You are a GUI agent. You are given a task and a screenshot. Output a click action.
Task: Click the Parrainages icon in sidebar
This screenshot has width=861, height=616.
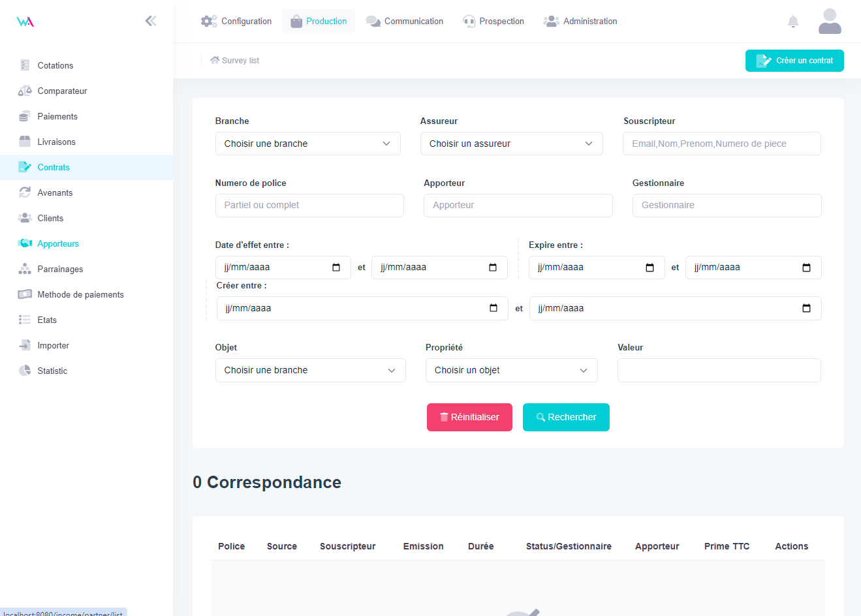pyautogui.click(x=25, y=269)
